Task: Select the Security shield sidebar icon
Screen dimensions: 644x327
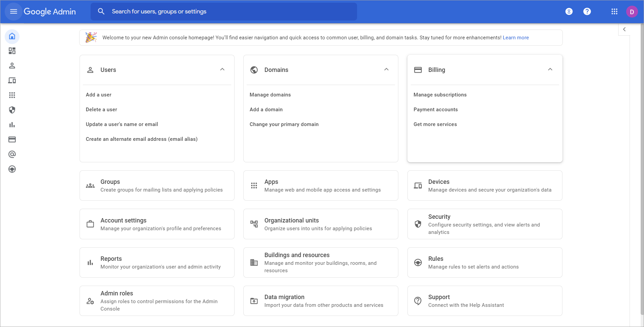Action: click(x=12, y=110)
